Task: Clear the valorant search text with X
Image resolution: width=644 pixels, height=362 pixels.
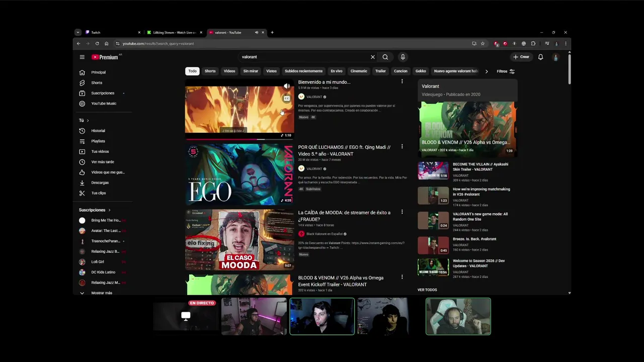Action: pos(373,57)
